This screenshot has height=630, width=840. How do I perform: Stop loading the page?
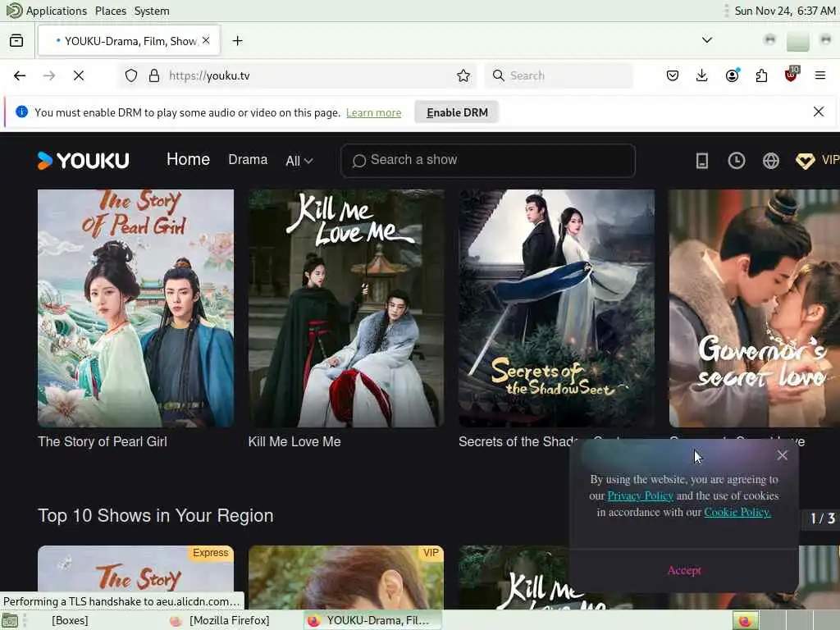(79, 75)
